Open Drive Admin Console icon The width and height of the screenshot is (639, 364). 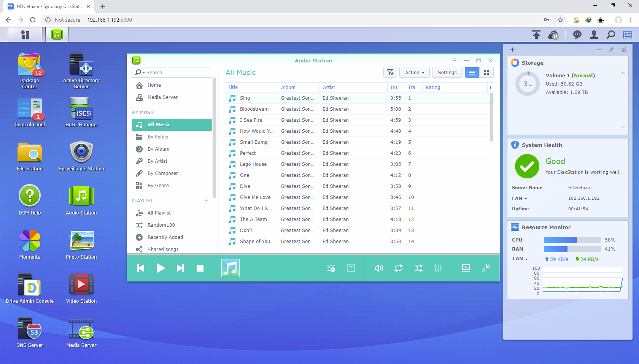click(x=30, y=289)
